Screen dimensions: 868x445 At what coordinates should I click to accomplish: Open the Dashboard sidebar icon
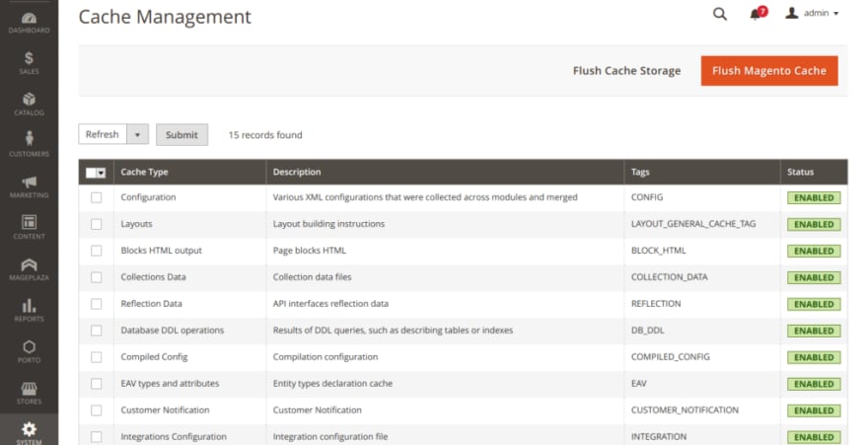click(x=29, y=22)
